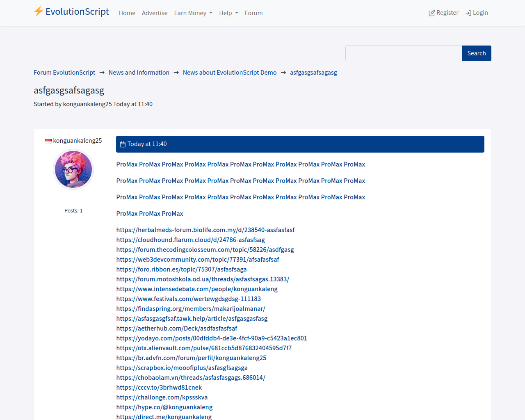Open otx.alienvault.com pulse link
The image size is (525, 420).
coord(204,348)
